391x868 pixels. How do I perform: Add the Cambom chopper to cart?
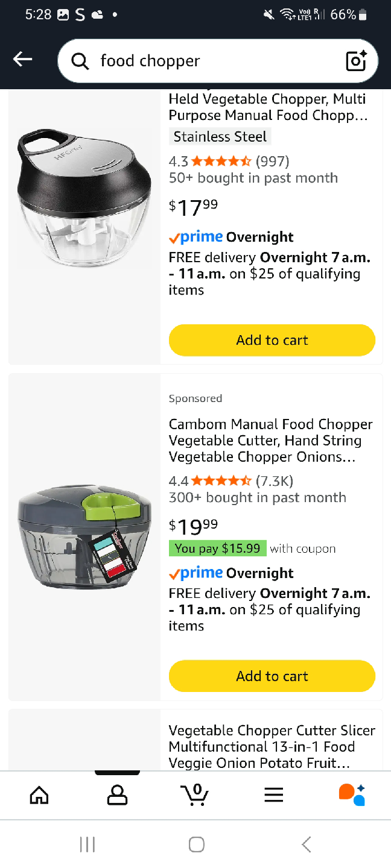tap(272, 676)
